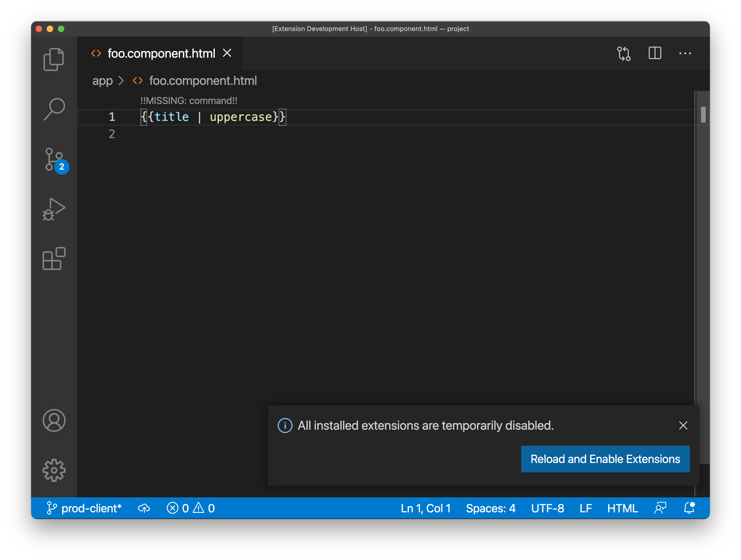741x560 pixels.
Task: Click Reload and Enable Extensions
Action: tap(605, 459)
